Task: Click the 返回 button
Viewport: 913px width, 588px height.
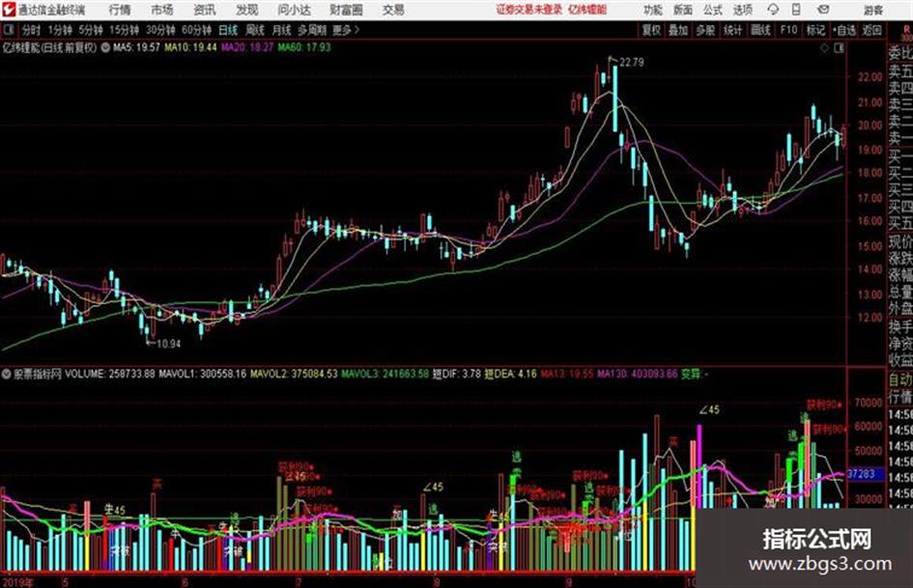Action: point(871,30)
